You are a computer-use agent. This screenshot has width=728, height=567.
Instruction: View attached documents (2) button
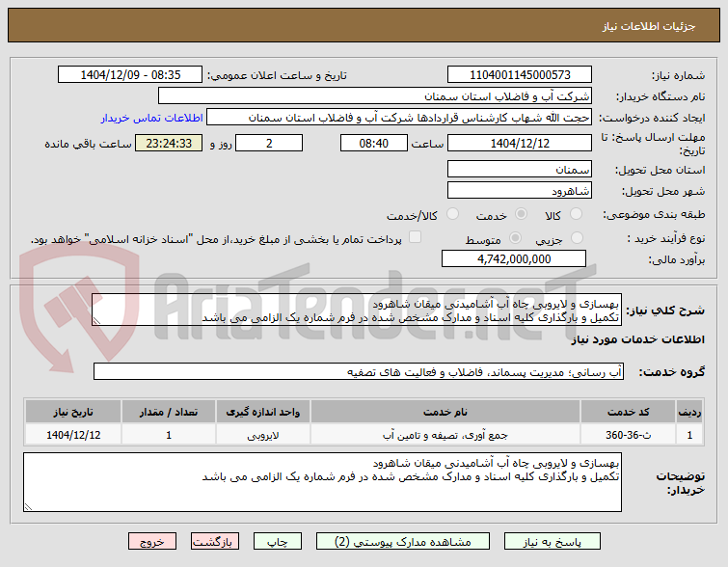(x=402, y=542)
